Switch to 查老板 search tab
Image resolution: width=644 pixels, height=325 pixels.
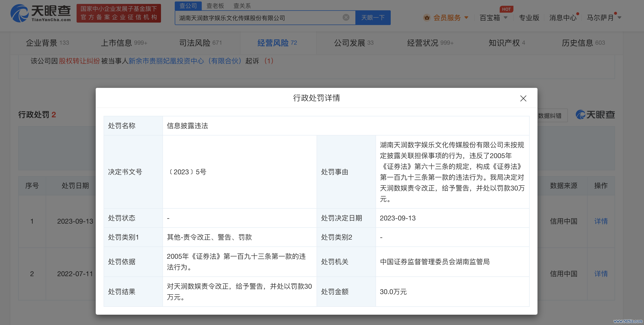coord(215,6)
